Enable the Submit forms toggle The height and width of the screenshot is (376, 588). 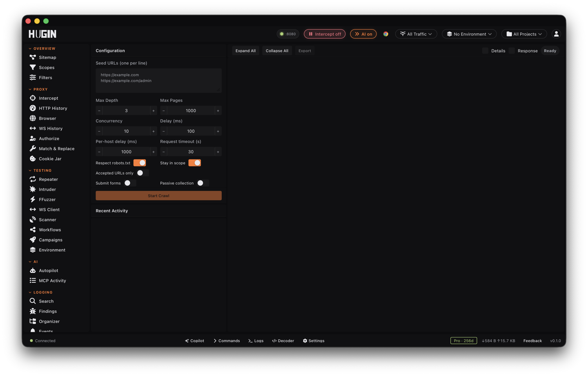130,183
